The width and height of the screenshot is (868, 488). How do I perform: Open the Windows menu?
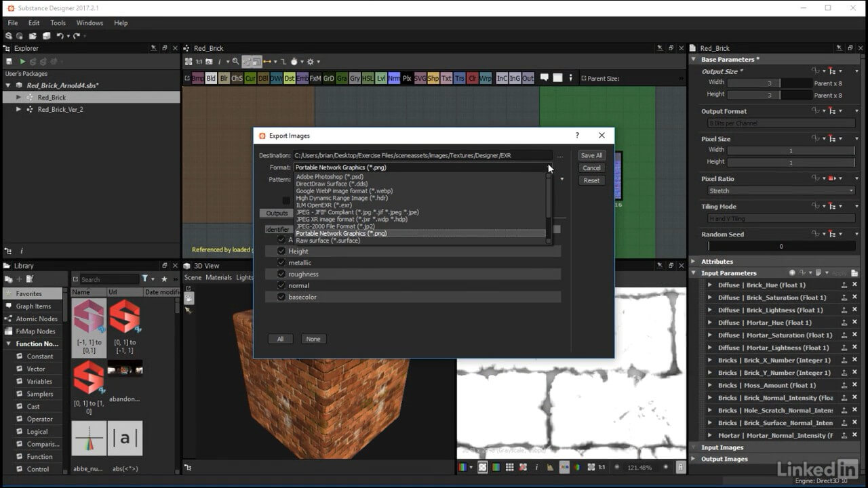[x=90, y=23]
